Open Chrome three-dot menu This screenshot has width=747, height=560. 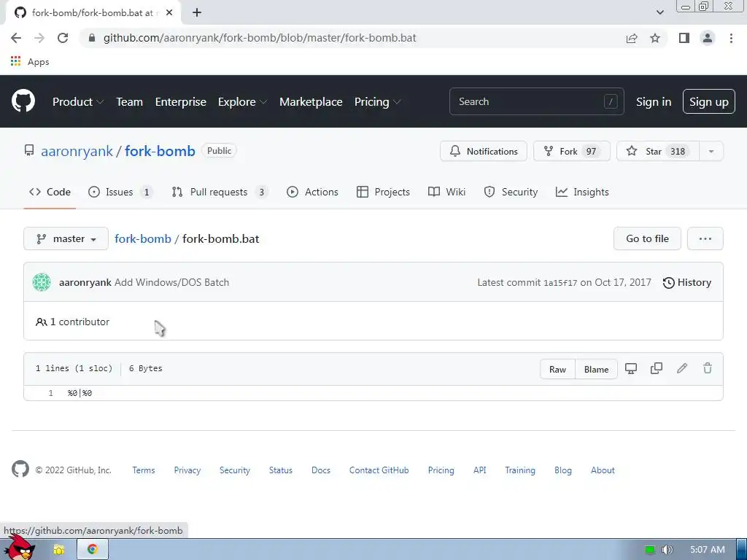pyautogui.click(x=731, y=38)
